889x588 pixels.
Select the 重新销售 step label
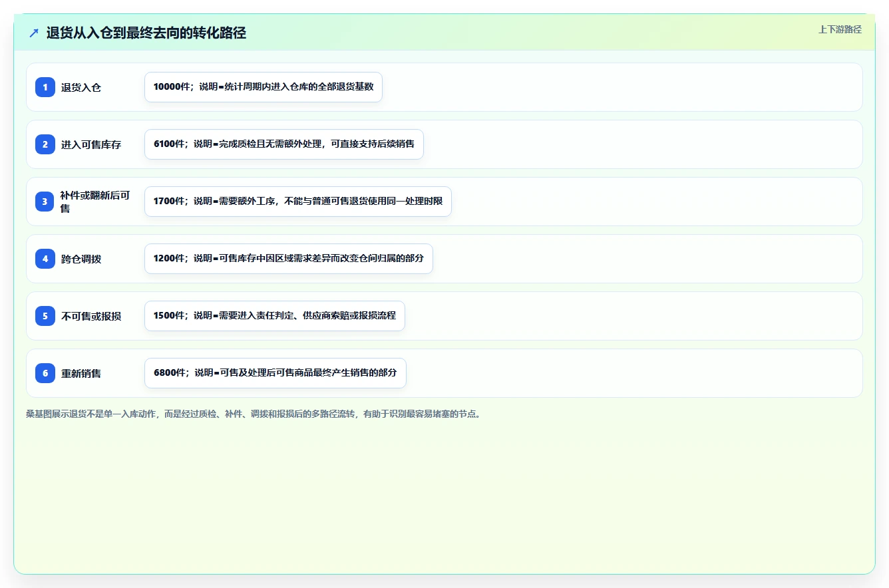pyautogui.click(x=81, y=373)
